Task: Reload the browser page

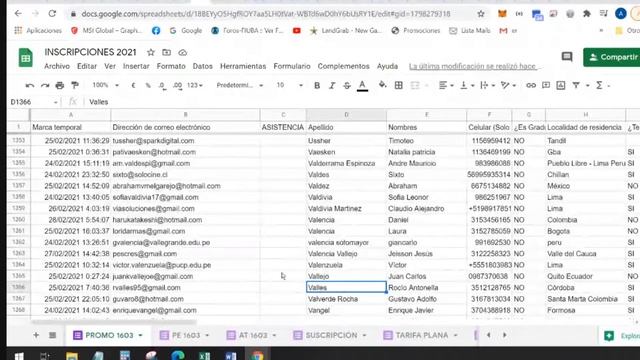Action: click(52, 13)
